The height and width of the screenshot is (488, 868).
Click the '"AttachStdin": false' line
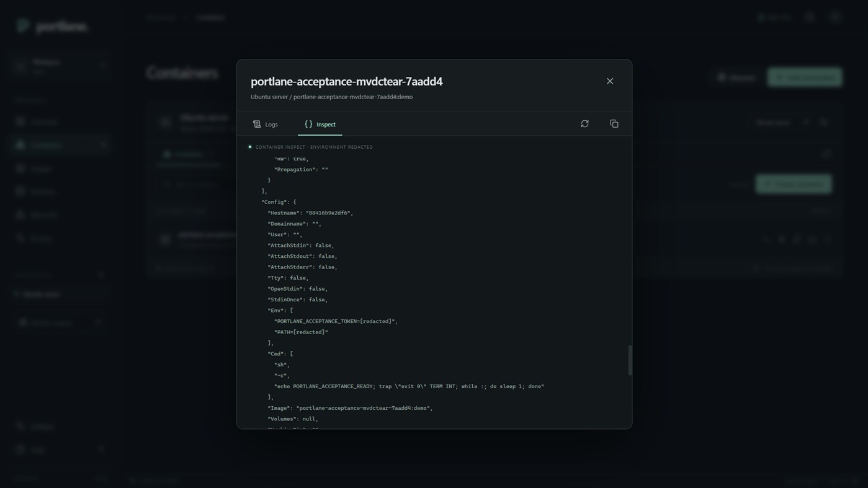click(301, 246)
